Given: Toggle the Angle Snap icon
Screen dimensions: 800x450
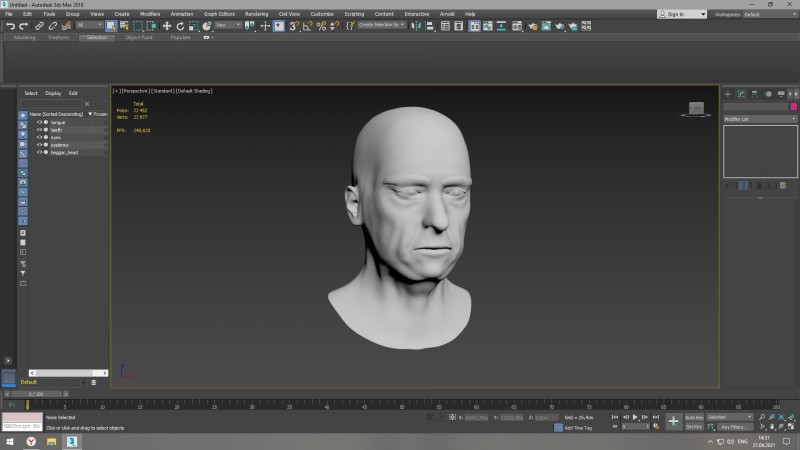Looking at the screenshot, I should point(307,26).
